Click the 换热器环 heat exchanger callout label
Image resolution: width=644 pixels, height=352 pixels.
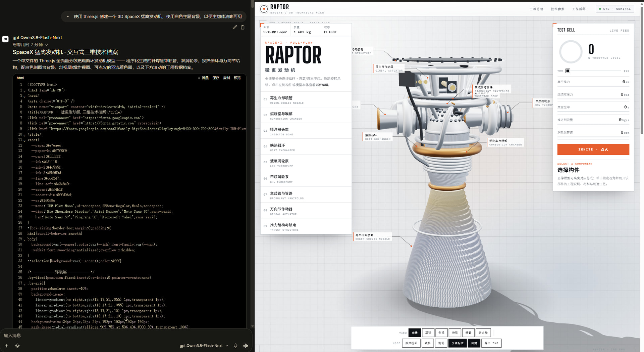pyautogui.click(x=378, y=137)
